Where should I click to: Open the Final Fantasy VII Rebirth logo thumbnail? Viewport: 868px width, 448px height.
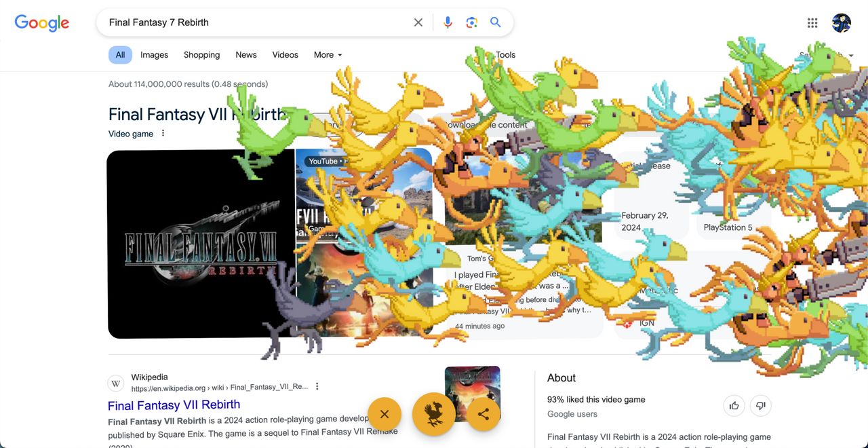point(200,244)
